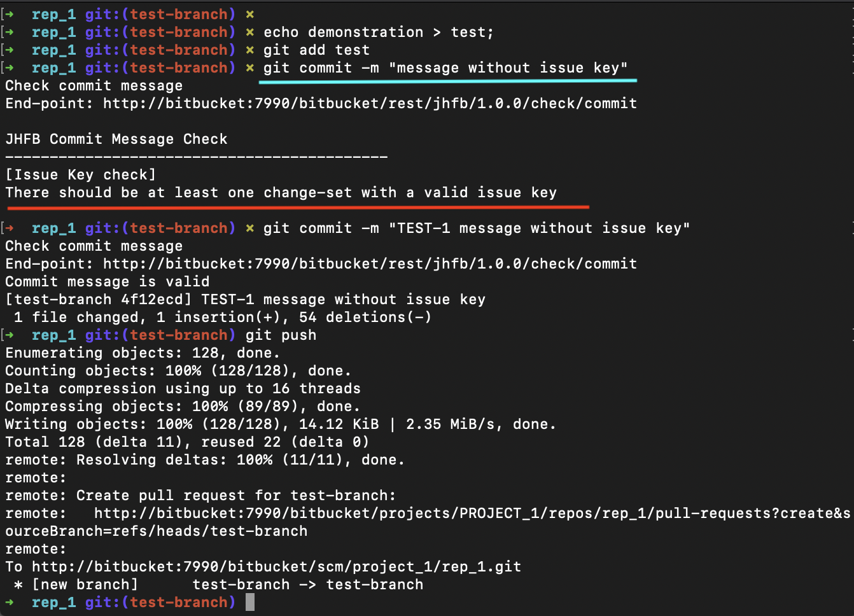This screenshot has height=616, width=854.
Task: Click the git push command text
Action: [x=281, y=335]
